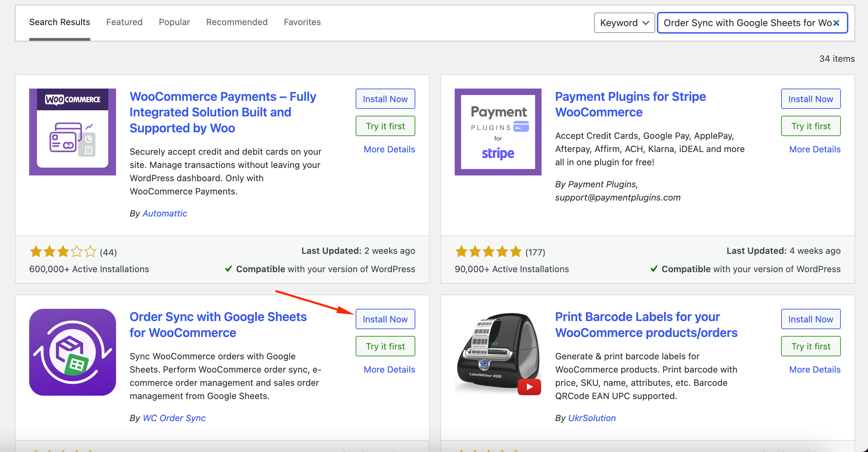The width and height of the screenshot is (868, 452).
Task: Click the Payment Plugins for Stripe icon
Action: point(498,132)
